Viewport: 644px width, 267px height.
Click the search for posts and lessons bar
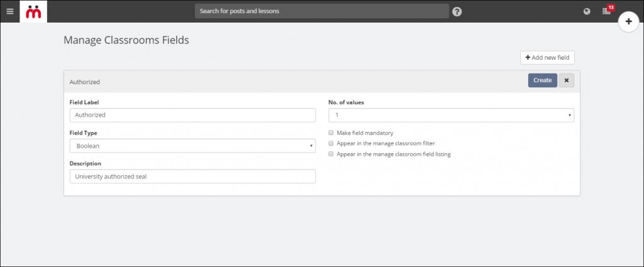point(321,11)
